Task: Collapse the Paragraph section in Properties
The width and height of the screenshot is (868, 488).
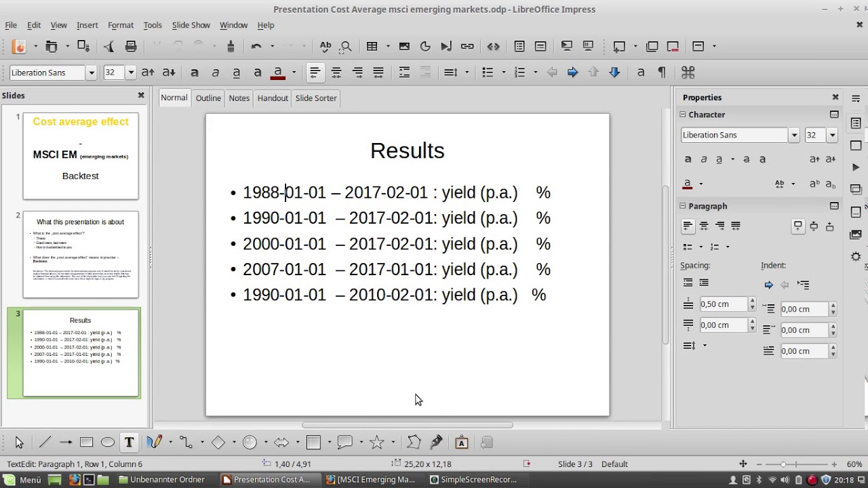Action: point(684,206)
